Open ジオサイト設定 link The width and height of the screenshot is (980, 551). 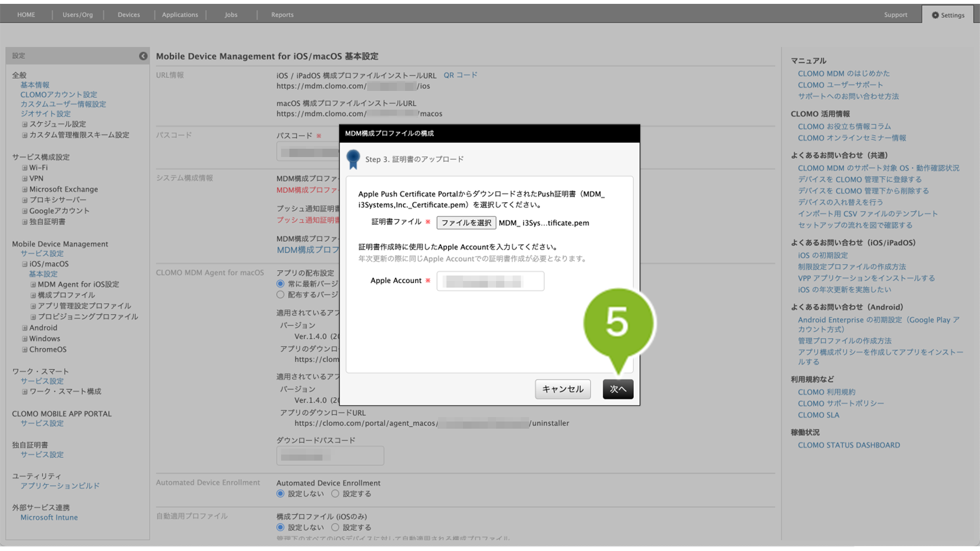[45, 114]
